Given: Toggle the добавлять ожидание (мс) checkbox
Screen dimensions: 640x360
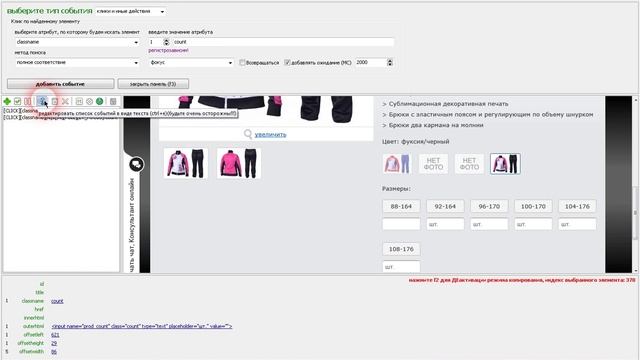Looking at the screenshot, I should point(287,62).
